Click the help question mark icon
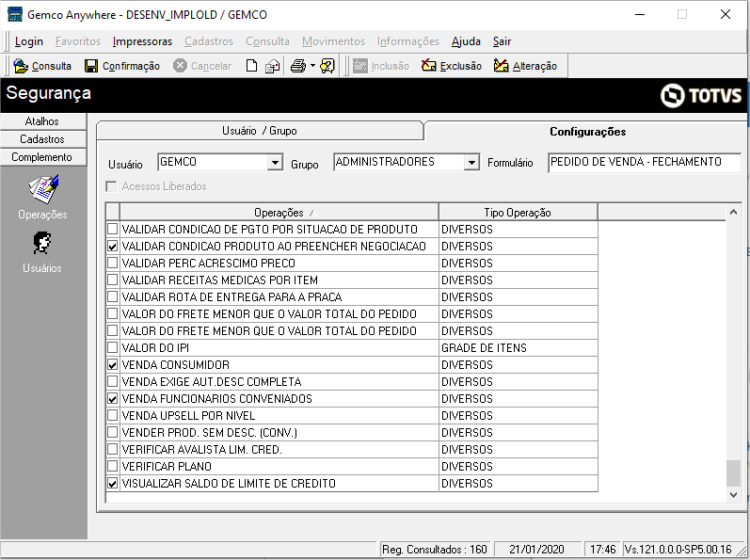Image resolution: width=750 pixels, height=560 pixels. (x=327, y=66)
